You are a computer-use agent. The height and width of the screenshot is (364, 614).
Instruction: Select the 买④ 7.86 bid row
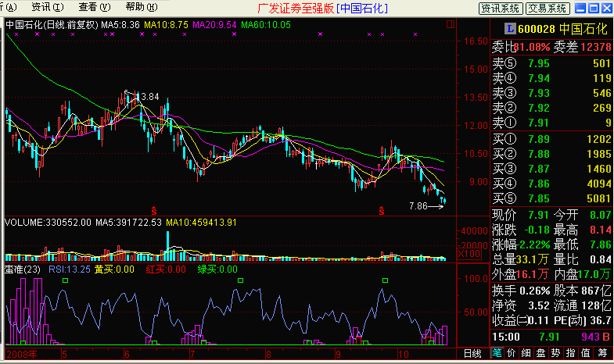pyautogui.click(x=551, y=184)
